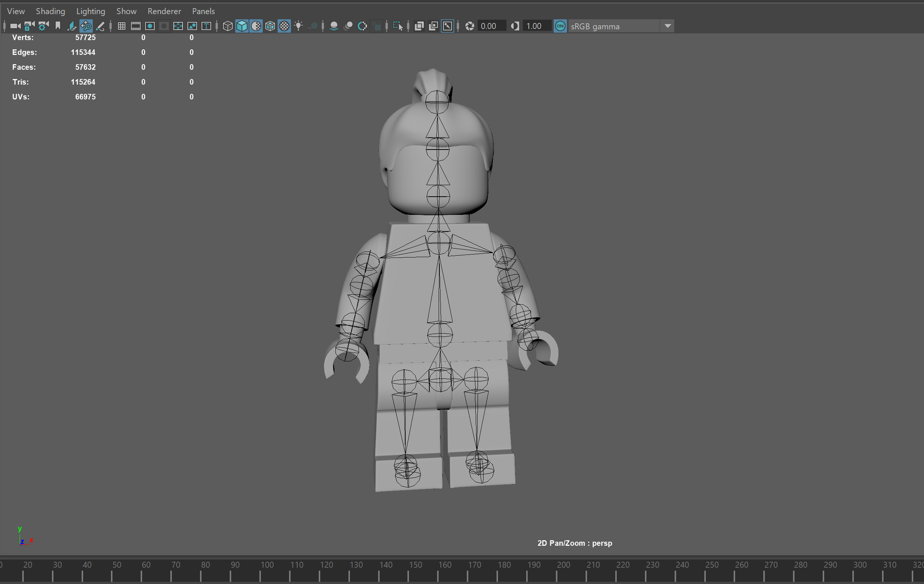This screenshot has width=924, height=584.
Task: Click the Select Camera icon
Action: point(15,26)
